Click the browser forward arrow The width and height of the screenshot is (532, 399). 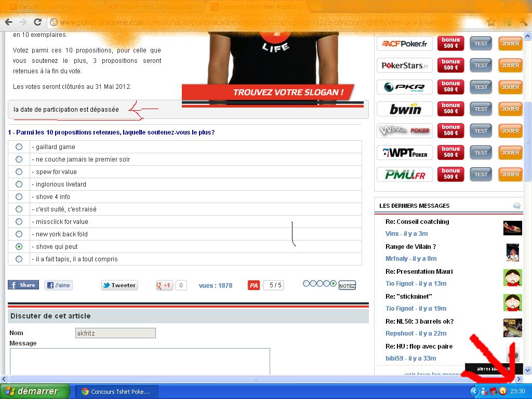pyautogui.click(x=23, y=22)
